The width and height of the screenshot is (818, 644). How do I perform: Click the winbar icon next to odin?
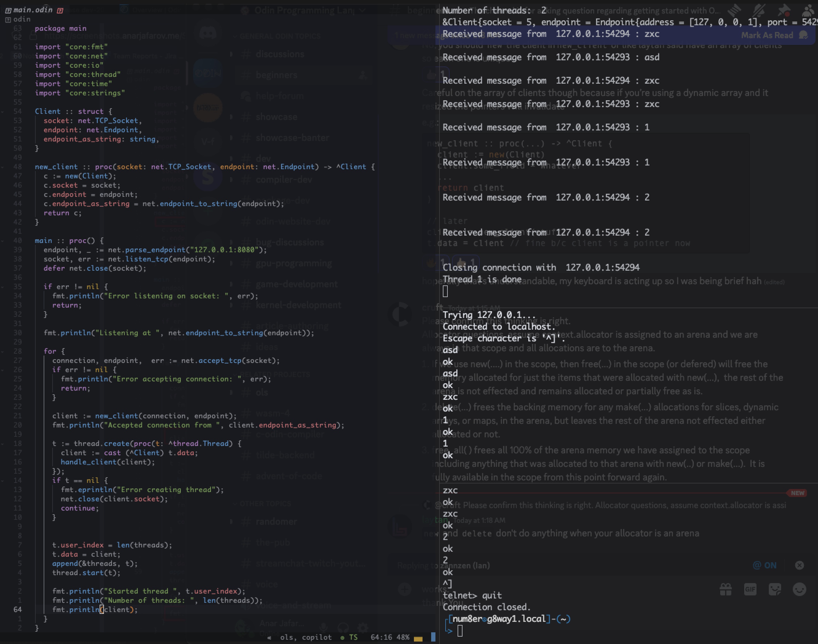8,20
